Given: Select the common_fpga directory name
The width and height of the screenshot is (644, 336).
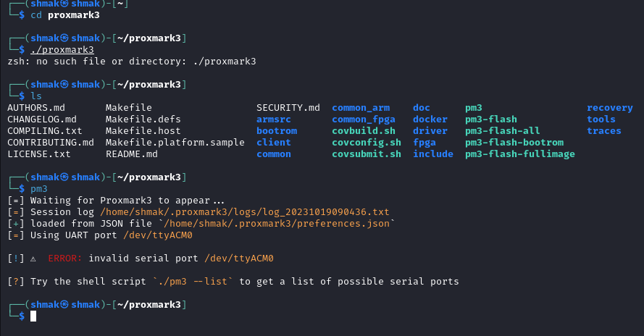Looking at the screenshot, I should [364, 119].
